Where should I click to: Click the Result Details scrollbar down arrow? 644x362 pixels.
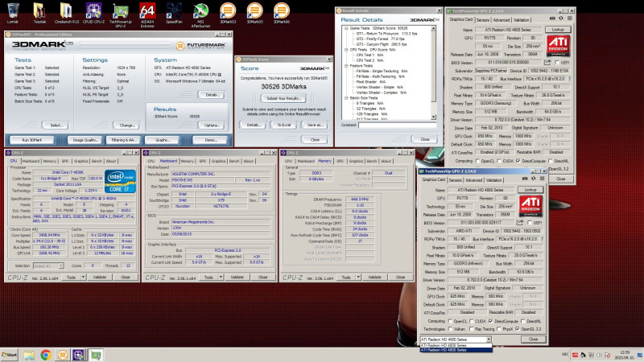433,117
